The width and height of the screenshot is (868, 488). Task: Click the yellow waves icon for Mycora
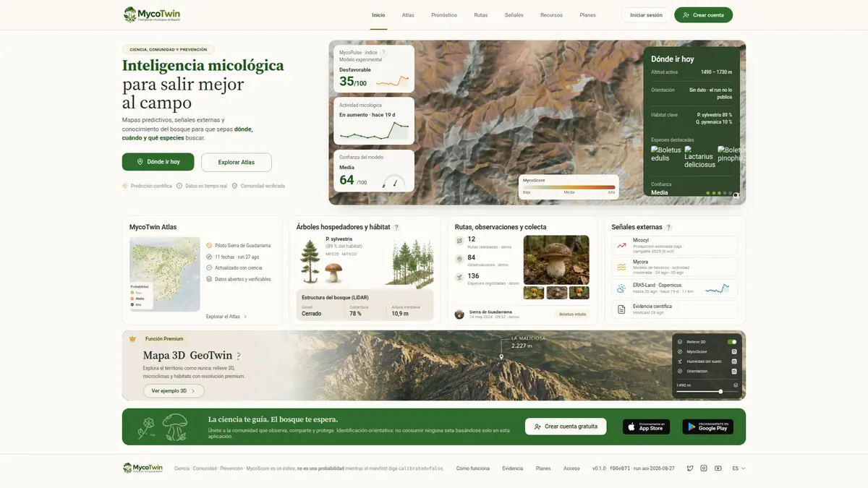tap(621, 267)
